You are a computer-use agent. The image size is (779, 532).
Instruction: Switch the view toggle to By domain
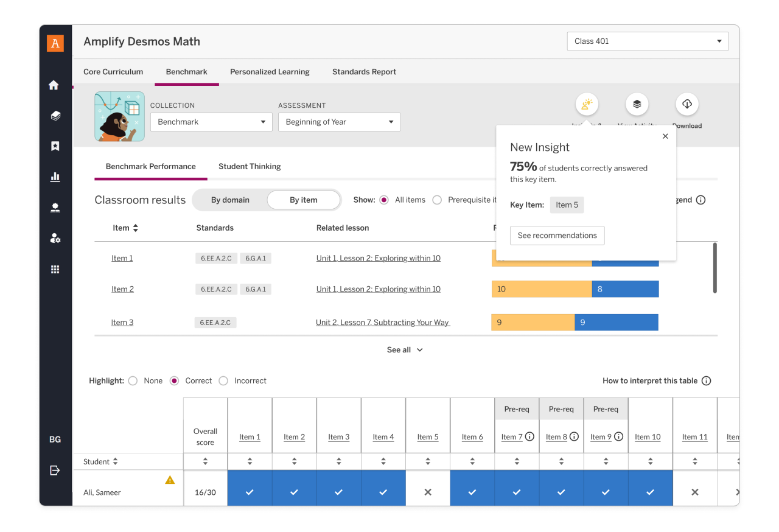pyautogui.click(x=230, y=200)
